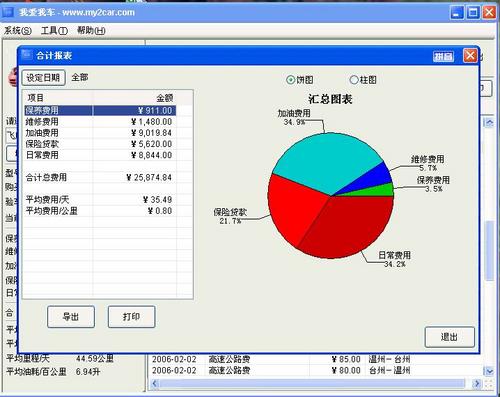Select the 饼图 pie chart radio button
500x397 pixels.
coord(290,80)
